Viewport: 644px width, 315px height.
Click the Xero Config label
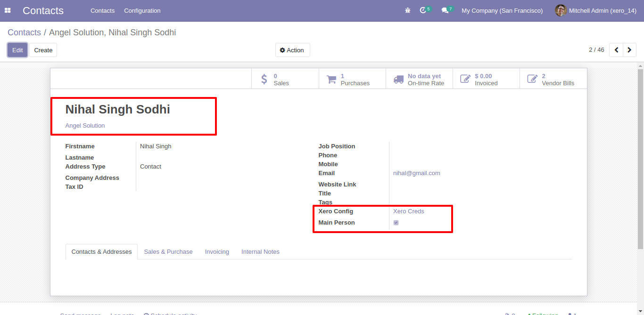[336, 211]
